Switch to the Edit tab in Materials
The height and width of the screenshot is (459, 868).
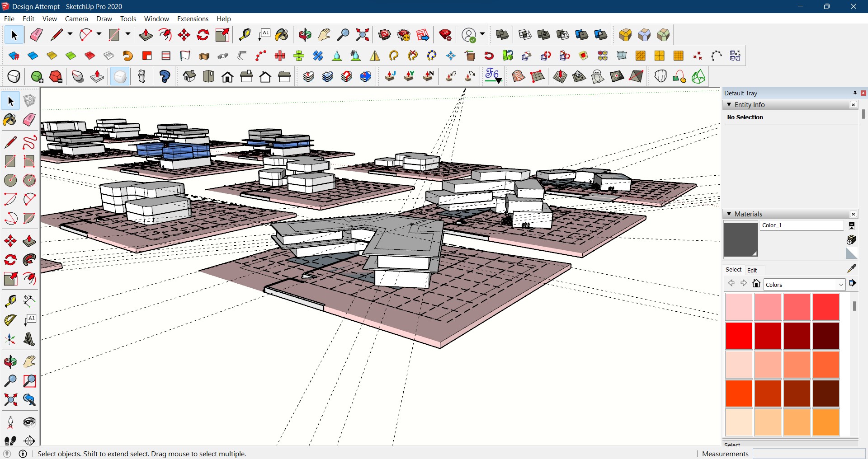752,270
